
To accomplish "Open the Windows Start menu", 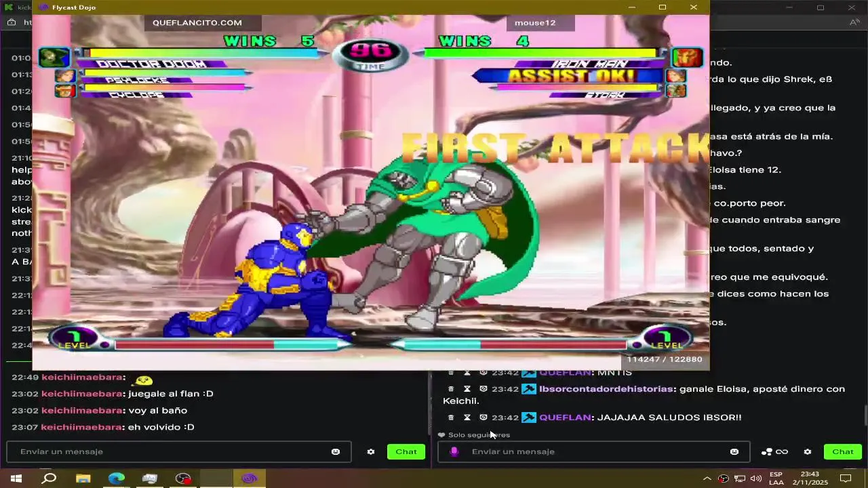I will pos(16,479).
